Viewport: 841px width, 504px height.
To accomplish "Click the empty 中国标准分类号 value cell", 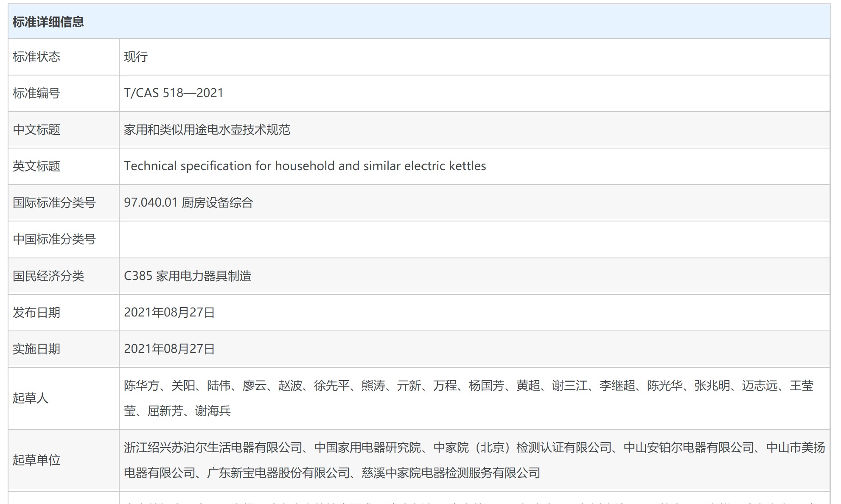I will (474, 239).
